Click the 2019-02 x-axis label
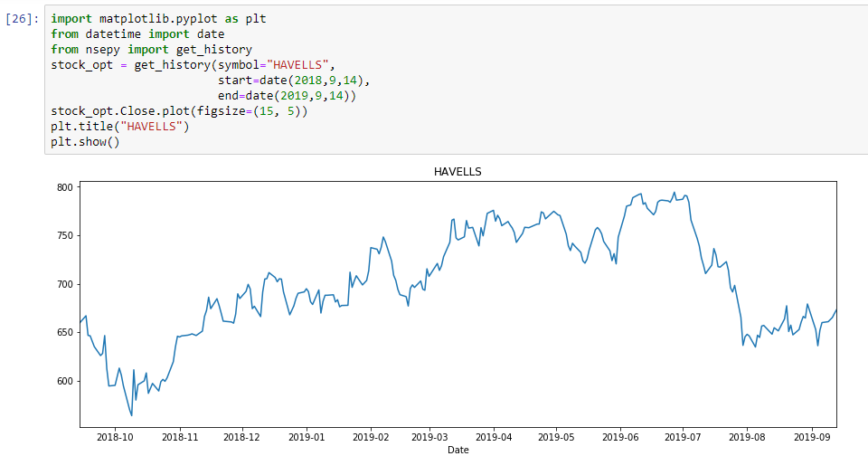Viewport: 868px width, 456px height. pos(371,437)
